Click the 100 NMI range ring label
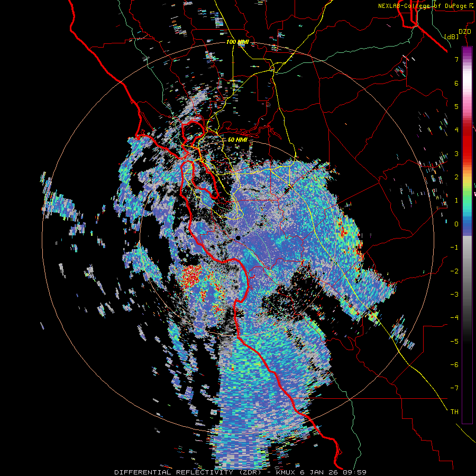476x476 pixels. pyautogui.click(x=237, y=42)
